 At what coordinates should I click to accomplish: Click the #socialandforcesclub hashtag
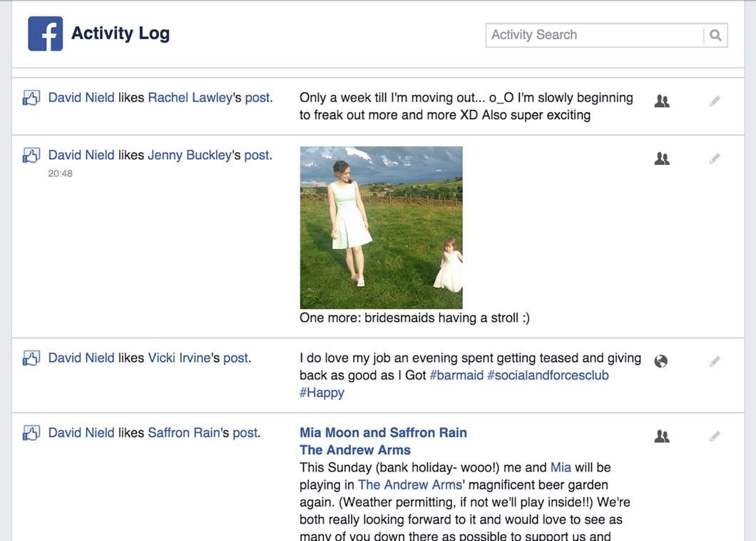click(x=548, y=375)
